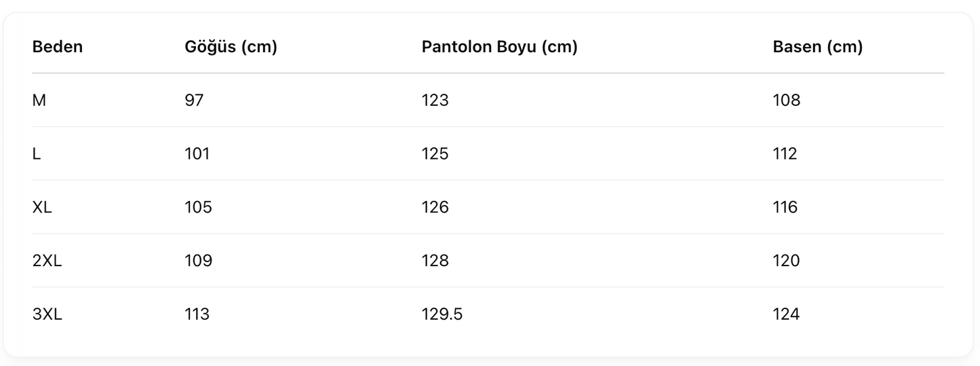Viewport: 980px width, 366px height.
Task: Click pants length value 129.5
Action: (x=444, y=314)
